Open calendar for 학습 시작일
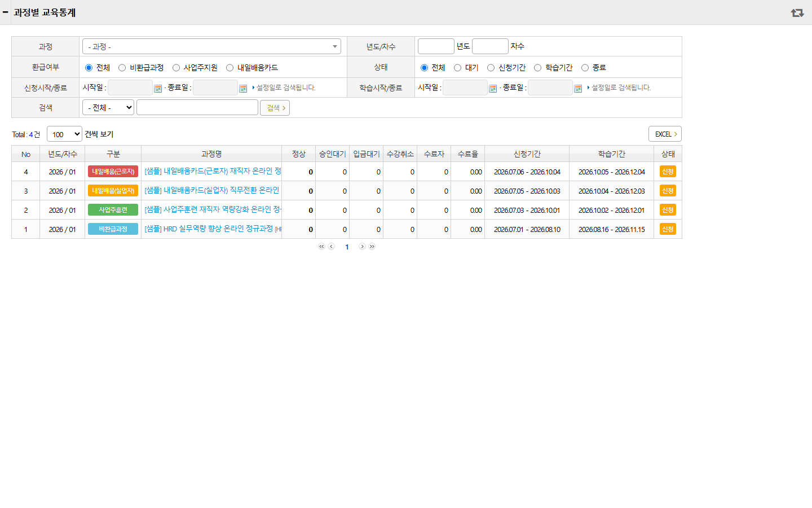Screen dimensions: 812x508 point(493,88)
